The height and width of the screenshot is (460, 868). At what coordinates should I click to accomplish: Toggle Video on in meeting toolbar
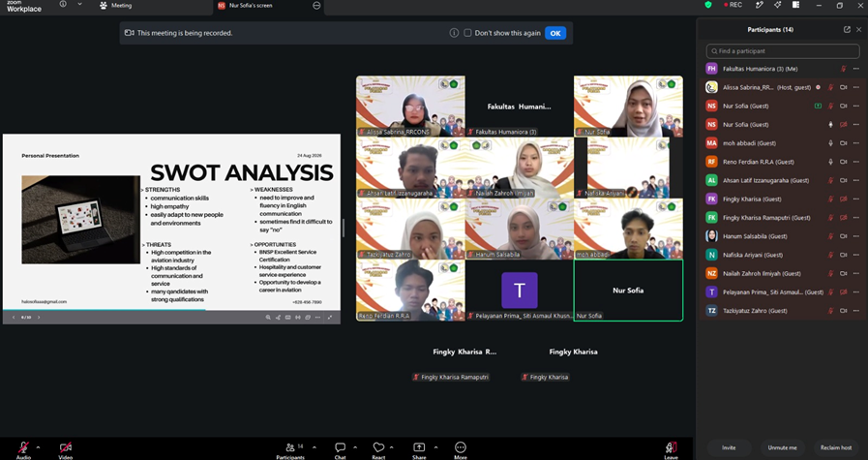coord(66,450)
